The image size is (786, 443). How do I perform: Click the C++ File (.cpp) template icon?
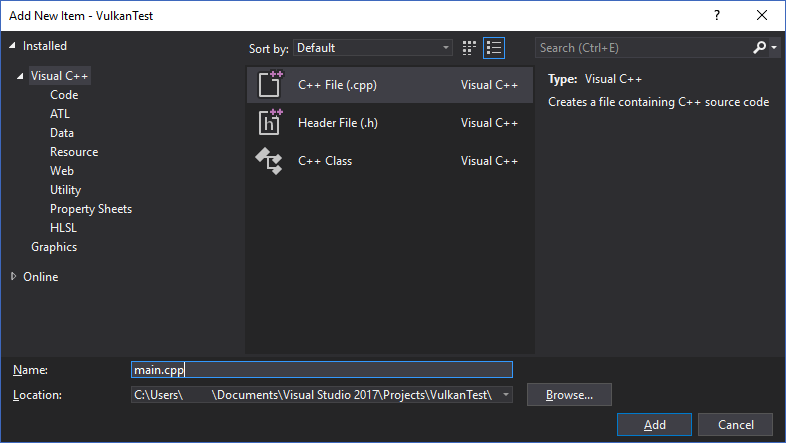[x=270, y=85]
